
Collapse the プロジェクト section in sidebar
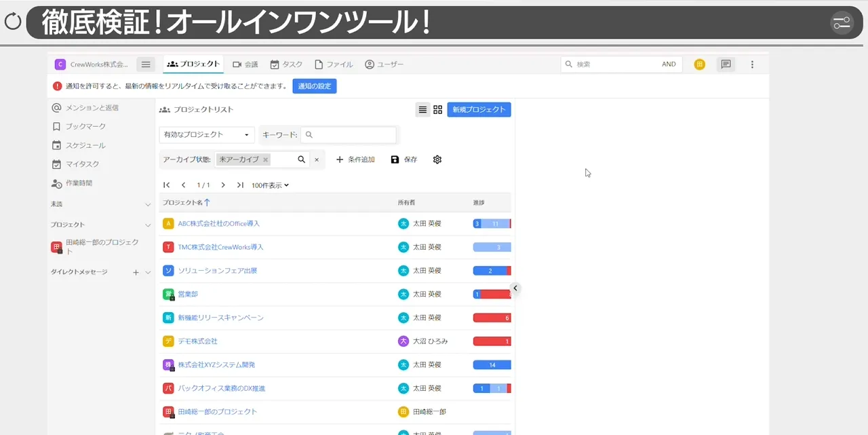[x=148, y=224]
